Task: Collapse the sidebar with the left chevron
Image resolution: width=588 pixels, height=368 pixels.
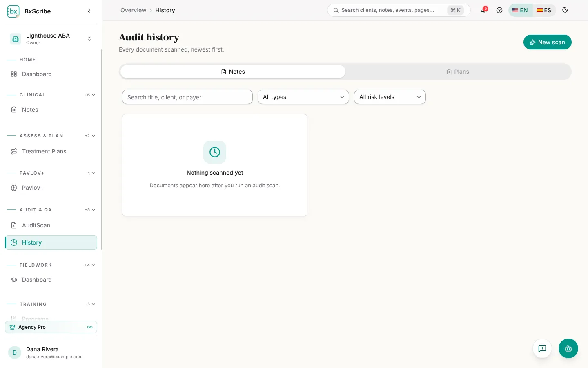Action: (89, 11)
